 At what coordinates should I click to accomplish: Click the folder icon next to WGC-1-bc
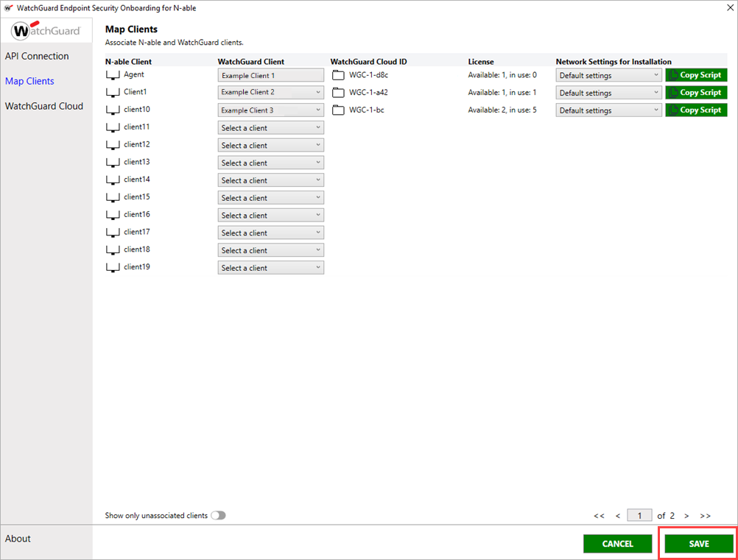click(338, 110)
